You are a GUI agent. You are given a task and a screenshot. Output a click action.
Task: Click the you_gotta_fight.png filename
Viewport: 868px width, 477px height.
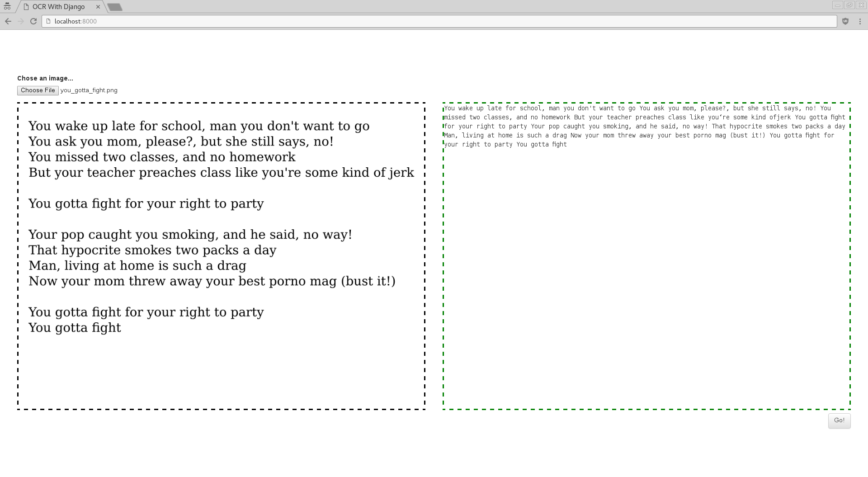click(89, 90)
